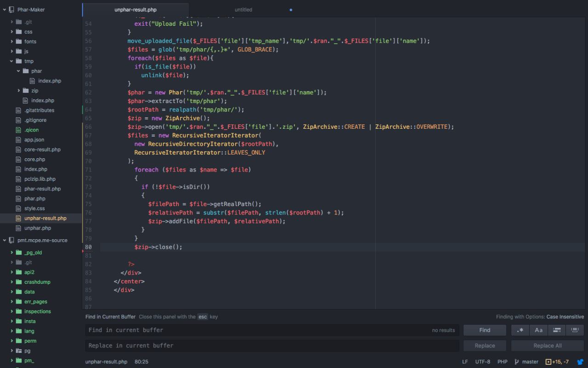
Task: Click the perm folder icon
Action: (19, 341)
